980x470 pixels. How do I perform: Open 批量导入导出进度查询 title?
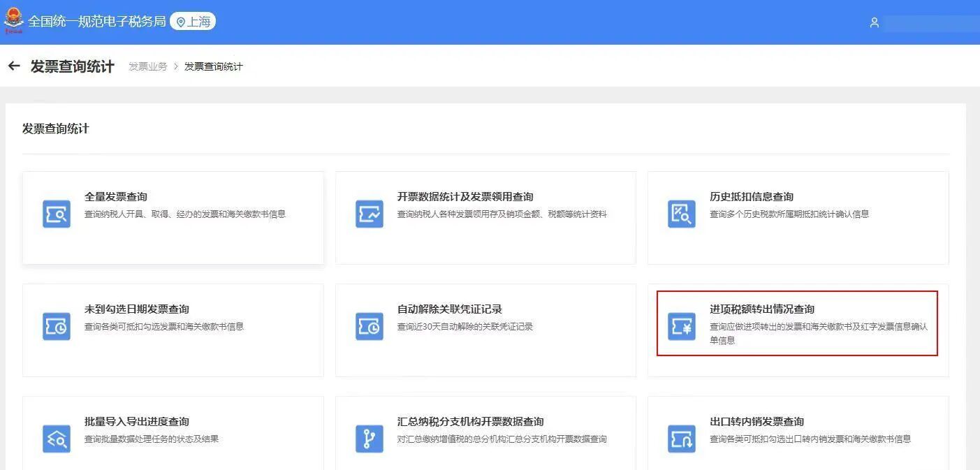[x=137, y=422]
